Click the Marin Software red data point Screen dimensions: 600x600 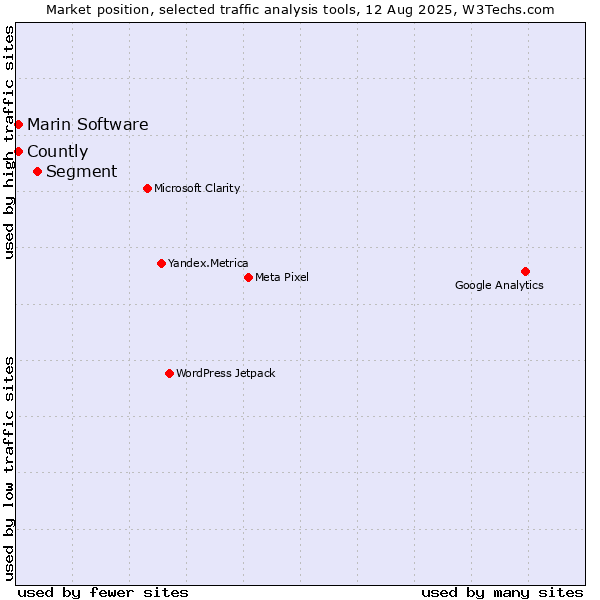[x=18, y=124]
